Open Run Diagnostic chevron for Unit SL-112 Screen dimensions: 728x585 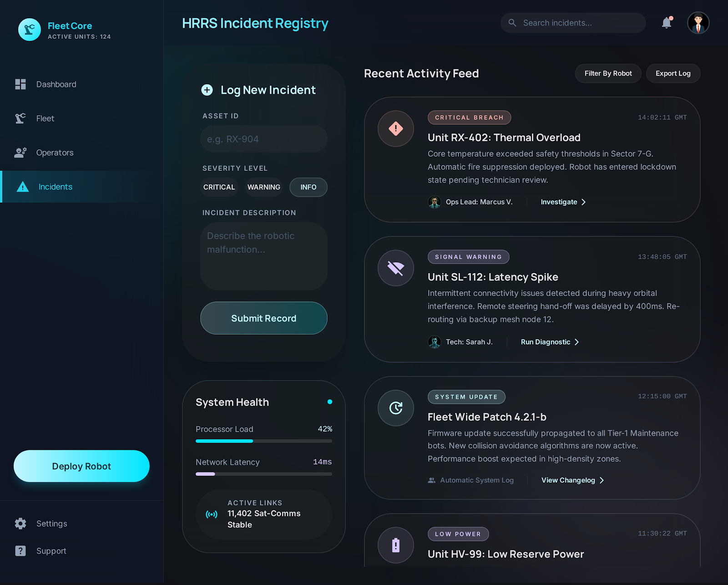point(549,342)
